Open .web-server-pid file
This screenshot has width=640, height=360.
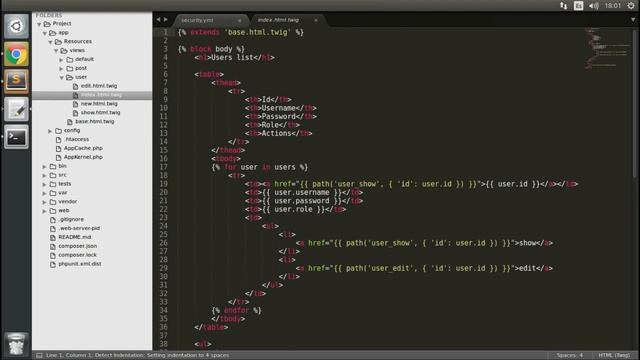click(79, 229)
